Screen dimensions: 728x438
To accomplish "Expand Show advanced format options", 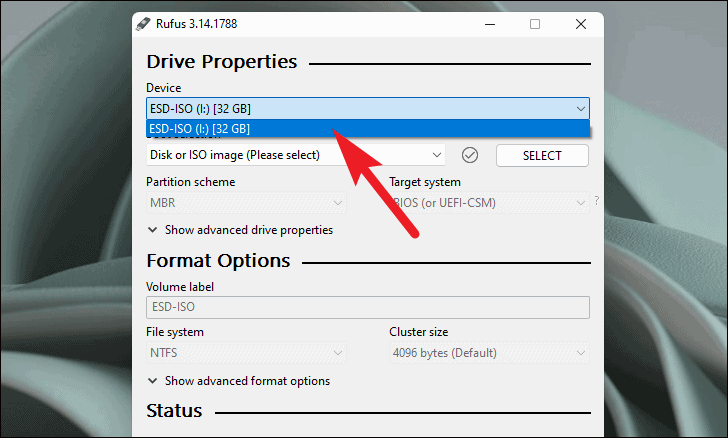I will (239, 381).
